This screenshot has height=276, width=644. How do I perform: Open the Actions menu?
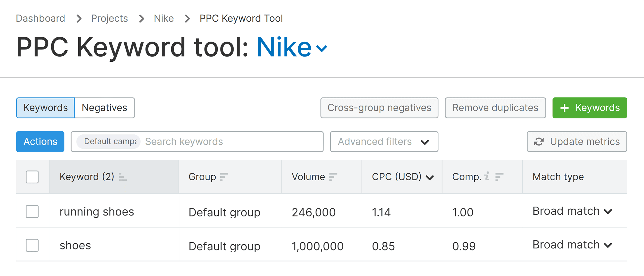click(x=40, y=141)
